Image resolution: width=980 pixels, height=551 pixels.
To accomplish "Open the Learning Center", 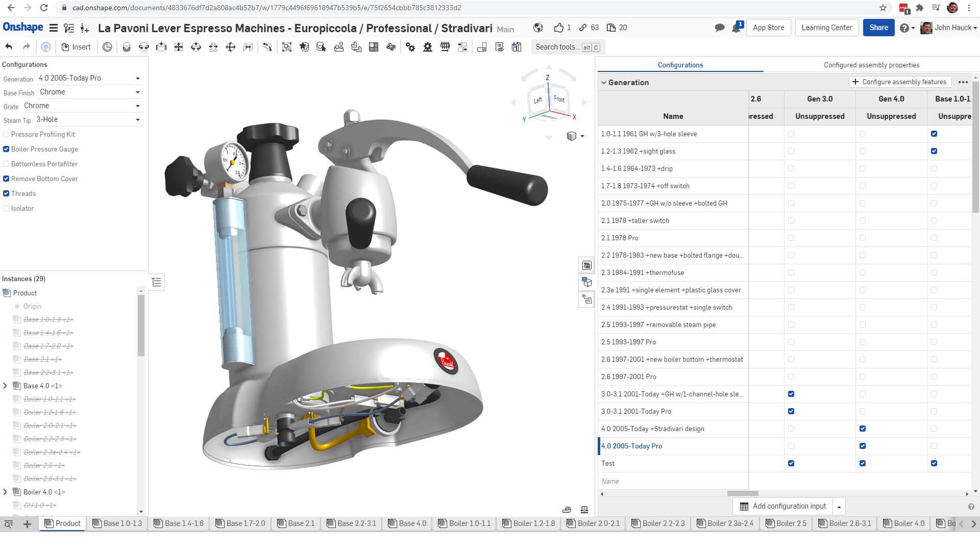I will click(x=826, y=28).
